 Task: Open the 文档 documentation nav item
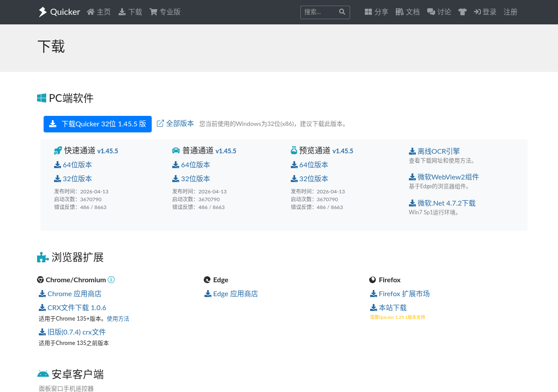408,12
